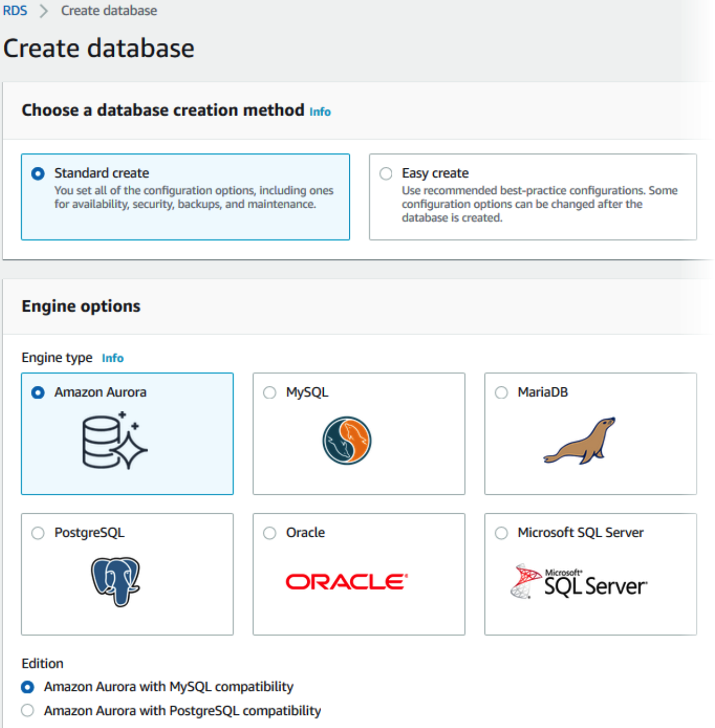Click the Microsoft SQL Server logo
The width and height of the screenshot is (715, 728).
tap(579, 581)
